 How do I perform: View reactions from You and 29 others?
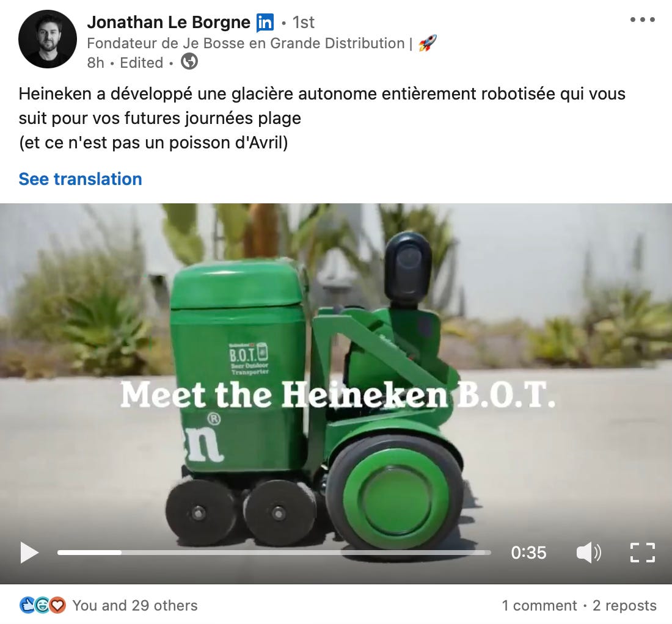[135, 606]
